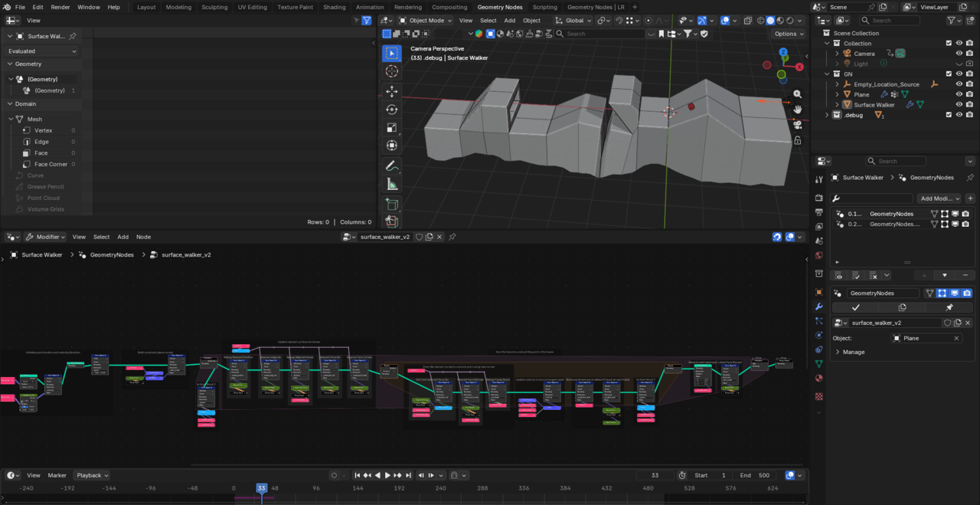The image size is (980, 505).
Task: Choose the Measure tool
Action: click(x=391, y=184)
